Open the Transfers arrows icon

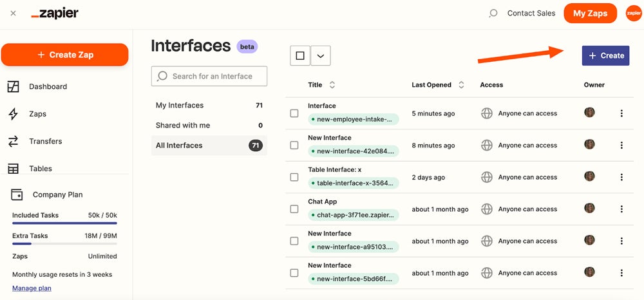click(13, 142)
